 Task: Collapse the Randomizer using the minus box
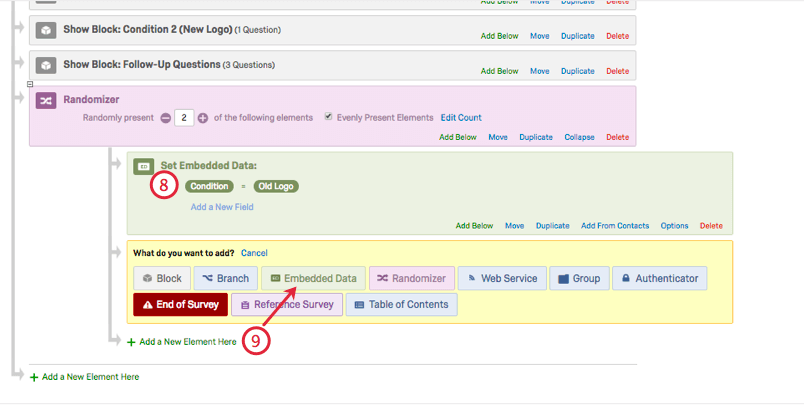click(30, 84)
